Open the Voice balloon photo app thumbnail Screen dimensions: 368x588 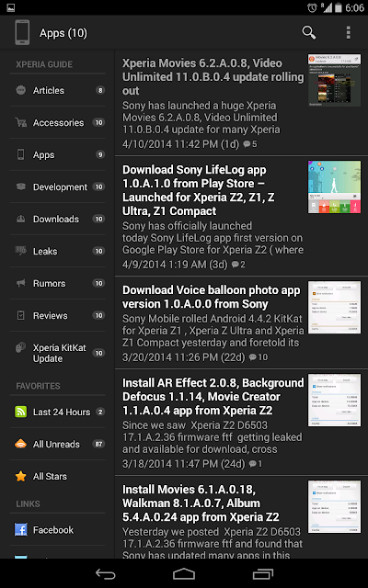tap(334, 307)
